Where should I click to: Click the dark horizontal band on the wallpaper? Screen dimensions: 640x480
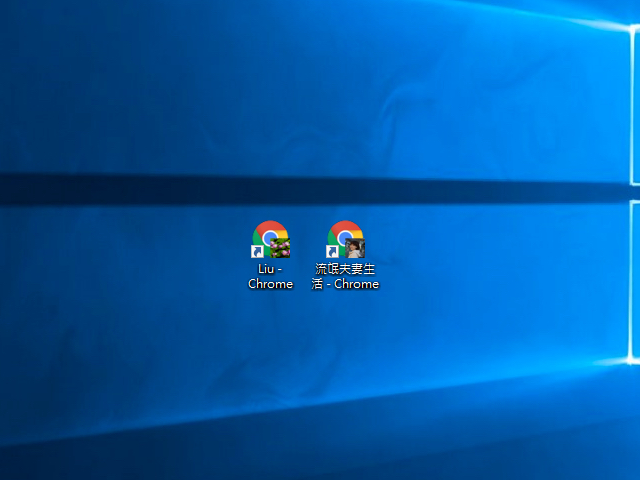pyautogui.click(x=310, y=190)
